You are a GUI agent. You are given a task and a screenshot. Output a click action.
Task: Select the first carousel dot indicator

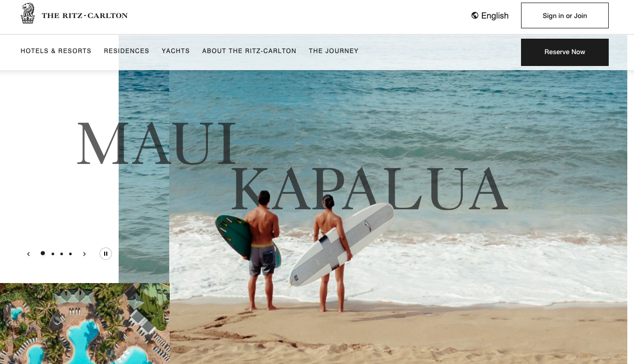pos(43,253)
